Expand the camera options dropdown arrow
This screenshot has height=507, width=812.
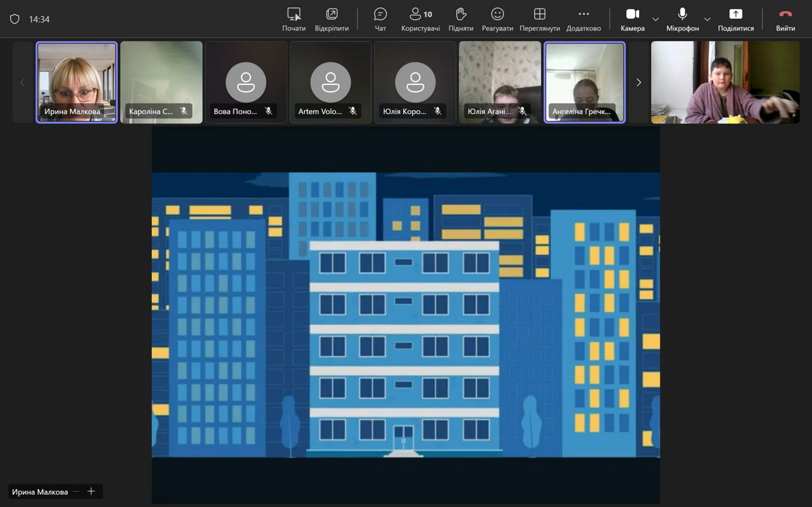(x=655, y=19)
